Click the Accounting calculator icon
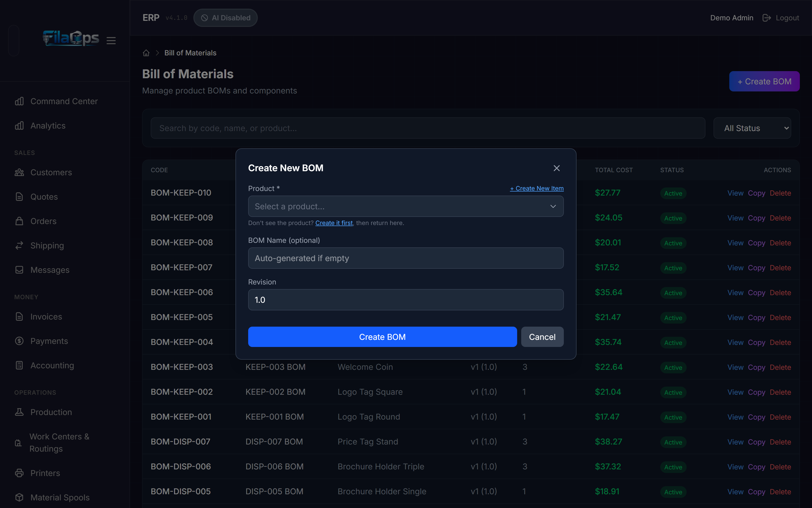The height and width of the screenshot is (508, 812). (20, 365)
